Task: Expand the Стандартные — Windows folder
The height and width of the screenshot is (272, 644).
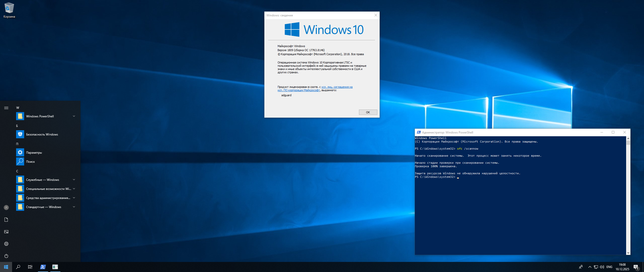Action: coord(74,207)
